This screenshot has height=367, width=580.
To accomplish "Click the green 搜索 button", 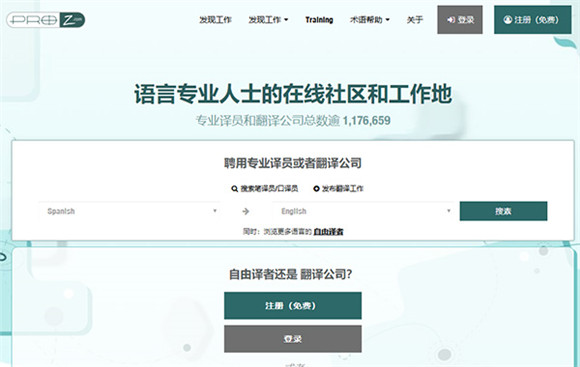I will coord(503,211).
